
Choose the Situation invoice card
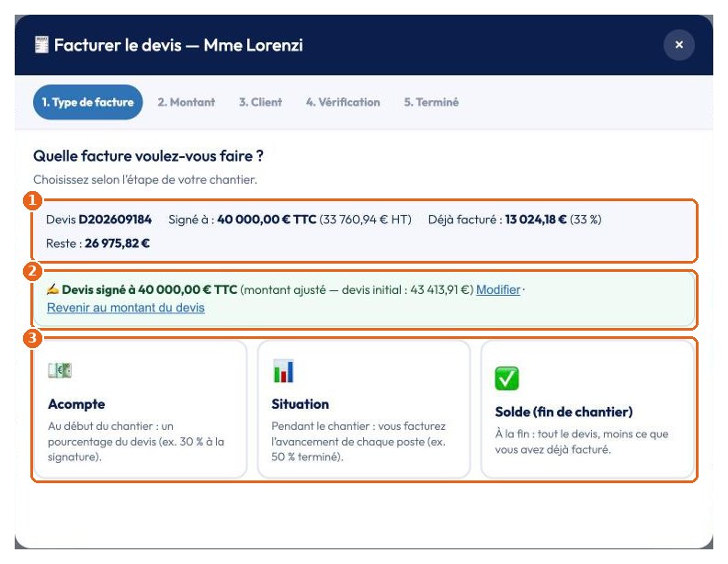pyautogui.click(x=364, y=410)
